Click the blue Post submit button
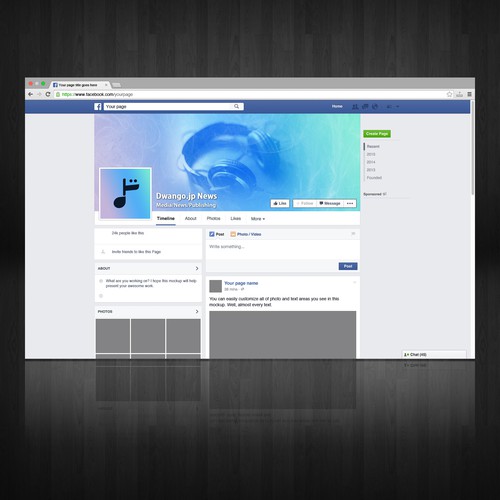The width and height of the screenshot is (500, 500). (348, 266)
